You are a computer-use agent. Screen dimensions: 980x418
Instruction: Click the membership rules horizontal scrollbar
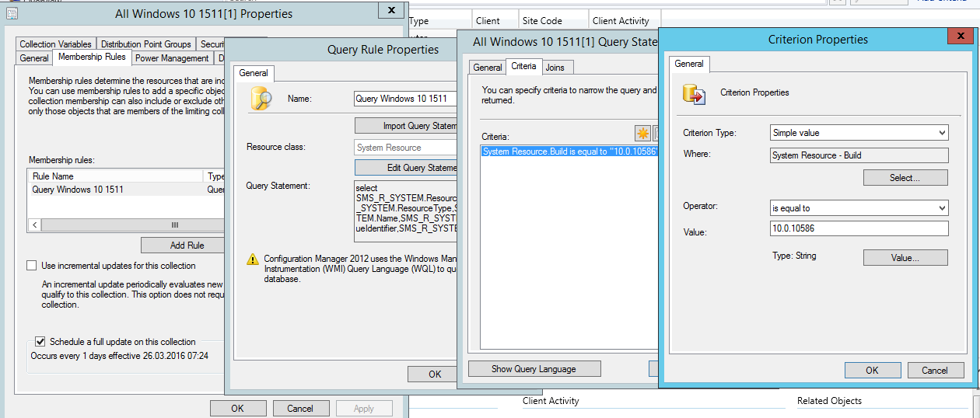[x=127, y=225]
